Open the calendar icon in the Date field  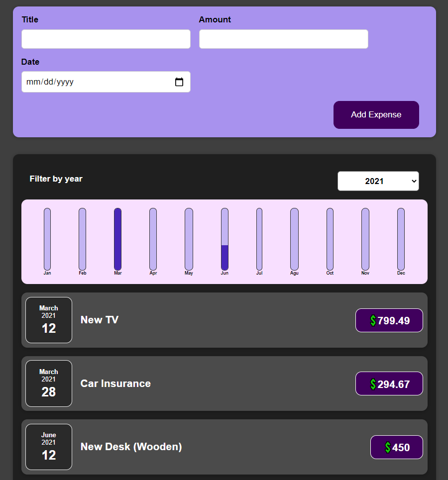(x=179, y=82)
